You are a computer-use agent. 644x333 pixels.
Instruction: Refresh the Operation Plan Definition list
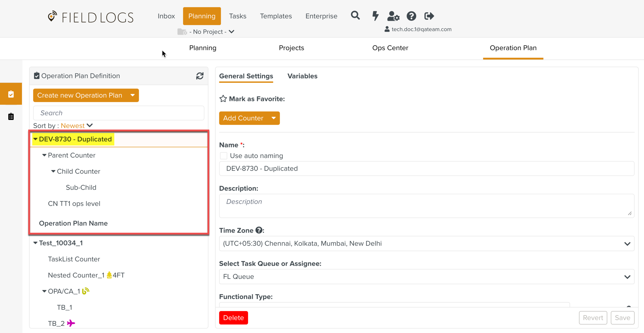200,76
